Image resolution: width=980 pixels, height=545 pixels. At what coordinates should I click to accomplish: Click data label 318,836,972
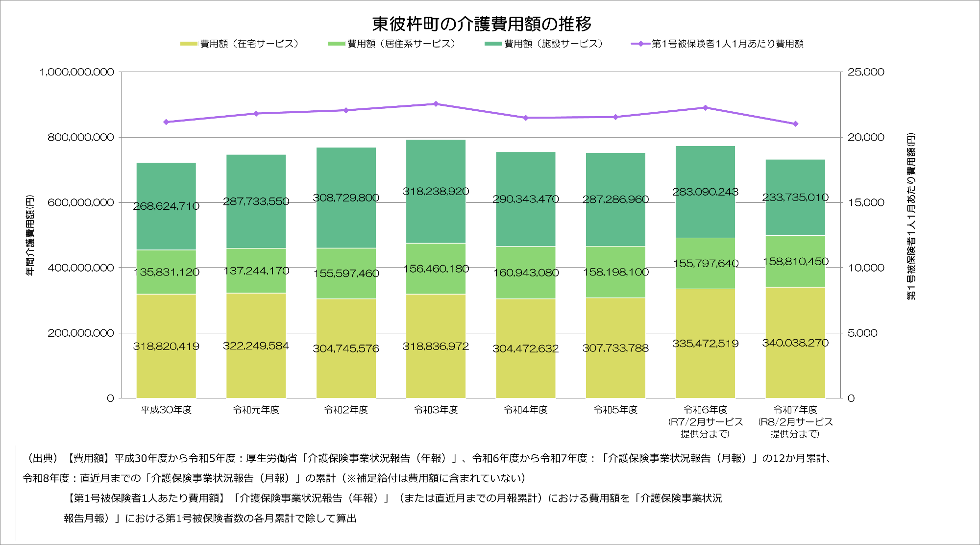click(x=436, y=347)
